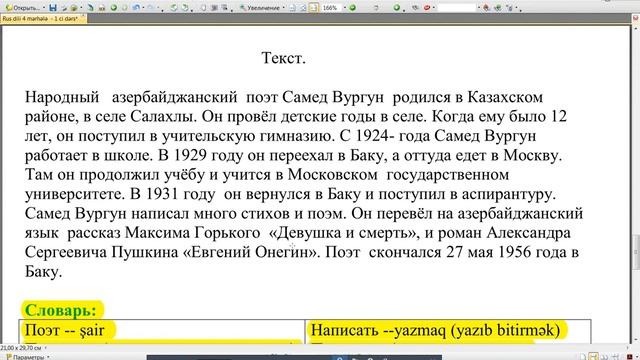Click '«Евгений Онегин»' in the text
This screenshot has width=640, height=360.
(x=252, y=252)
